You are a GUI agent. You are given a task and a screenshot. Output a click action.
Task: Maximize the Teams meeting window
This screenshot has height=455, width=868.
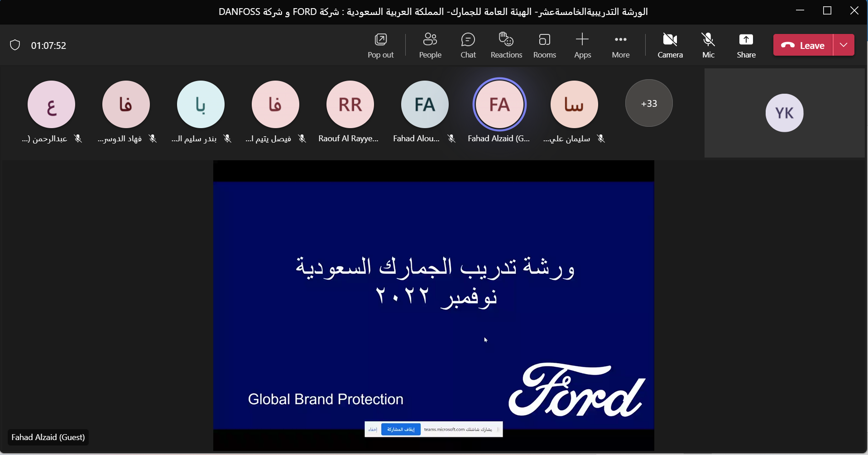[827, 11]
